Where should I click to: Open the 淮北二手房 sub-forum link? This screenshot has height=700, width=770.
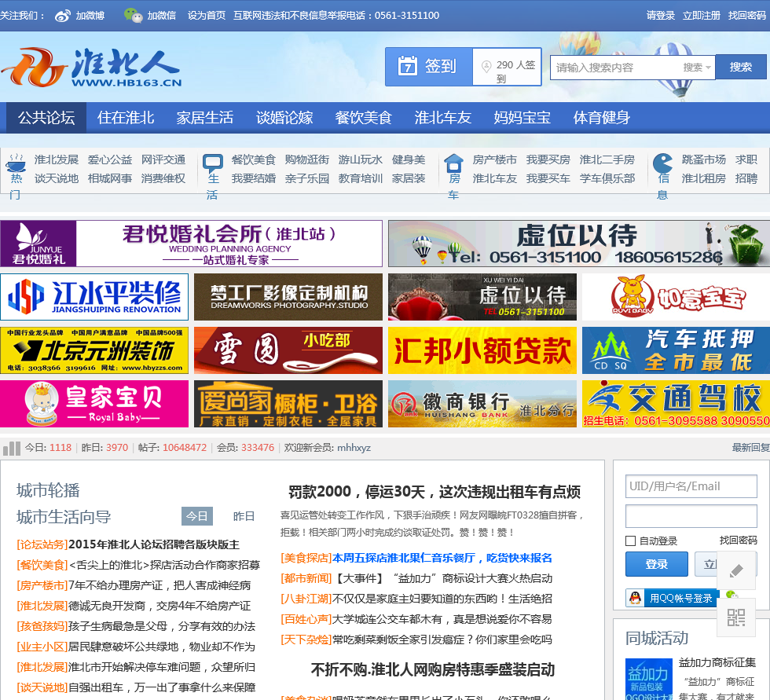click(607, 159)
